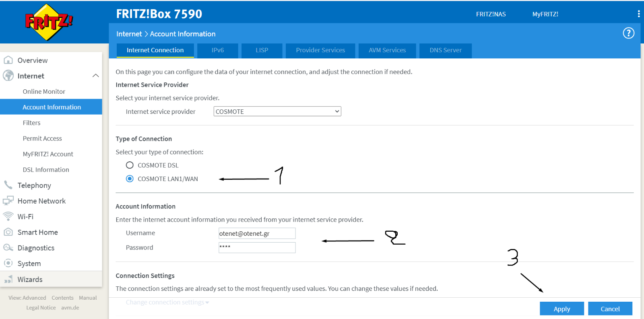Click the Username input field
This screenshot has height=319, width=644.
(x=257, y=233)
